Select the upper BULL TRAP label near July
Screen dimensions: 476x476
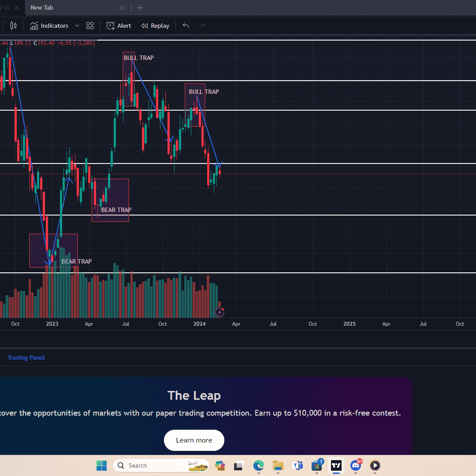(138, 58)
